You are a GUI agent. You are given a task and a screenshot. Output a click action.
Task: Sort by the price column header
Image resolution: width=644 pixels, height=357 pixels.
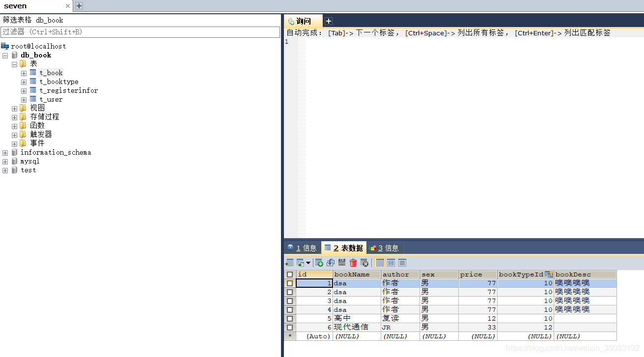(478, 275)
